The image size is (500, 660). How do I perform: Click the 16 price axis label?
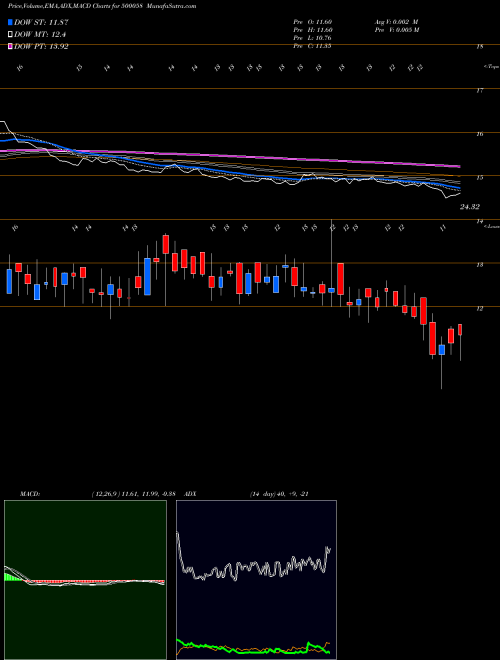click(x=479, y=134)
